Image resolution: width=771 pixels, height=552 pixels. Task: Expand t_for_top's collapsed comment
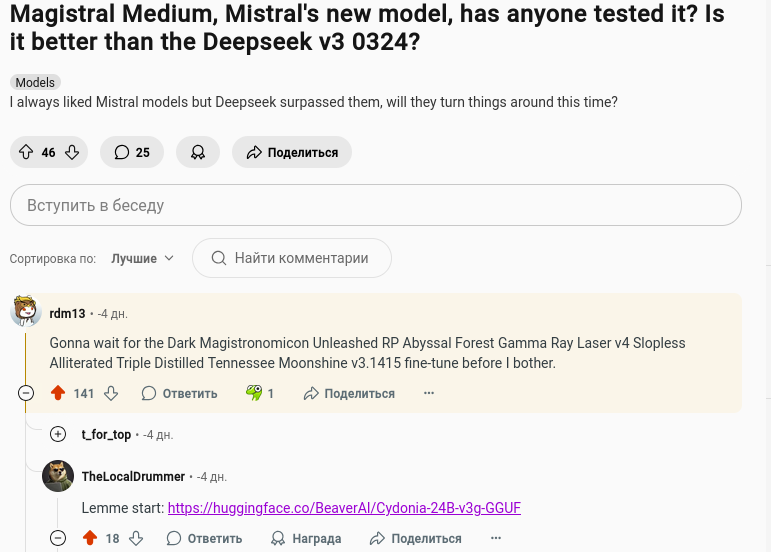[x=59, y=434]
